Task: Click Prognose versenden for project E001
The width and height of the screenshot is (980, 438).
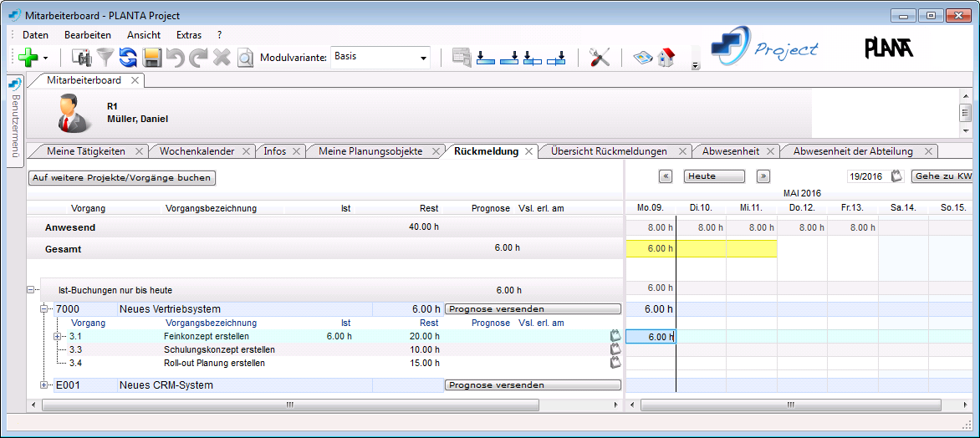Action: [533, 385]
